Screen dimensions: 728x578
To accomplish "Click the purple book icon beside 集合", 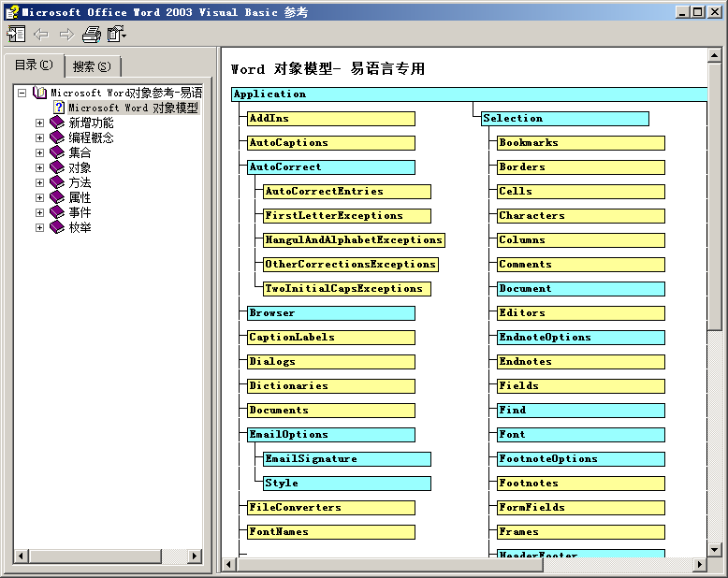I will 57,152.
